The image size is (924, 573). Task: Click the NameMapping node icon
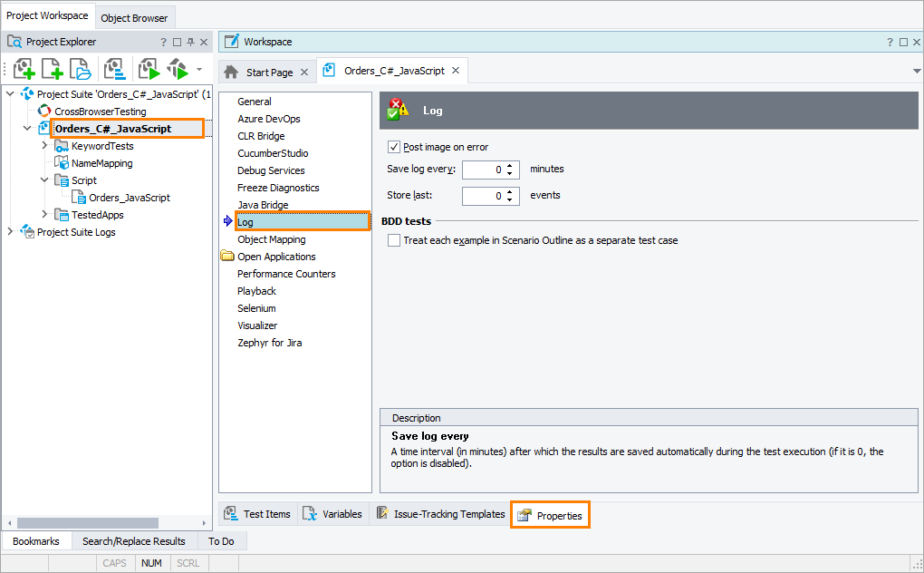tap(62, 162)
